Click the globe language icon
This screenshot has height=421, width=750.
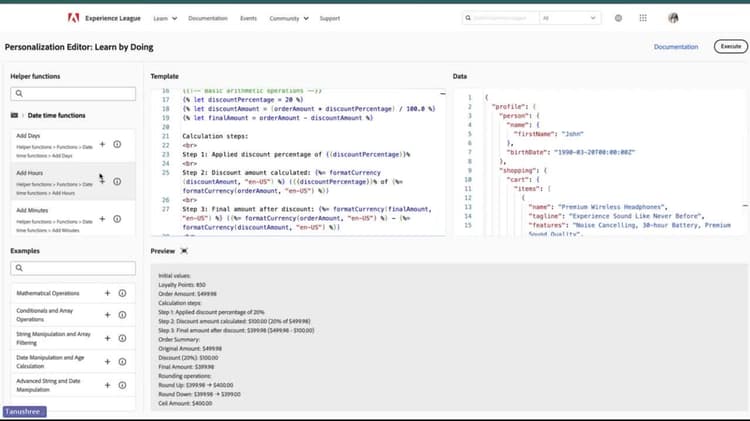[618, 18]
